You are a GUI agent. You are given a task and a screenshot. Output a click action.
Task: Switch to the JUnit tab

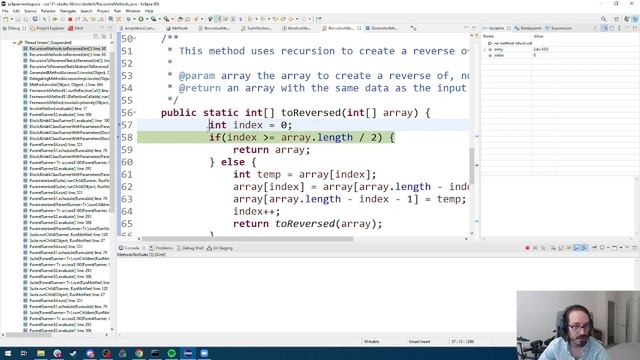(x=76, y=28)
